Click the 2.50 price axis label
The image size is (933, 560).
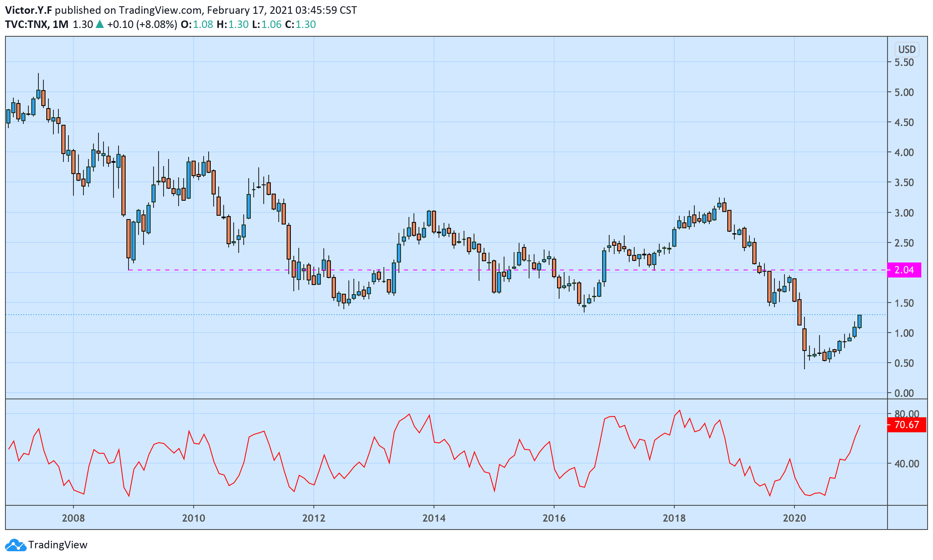904,243
